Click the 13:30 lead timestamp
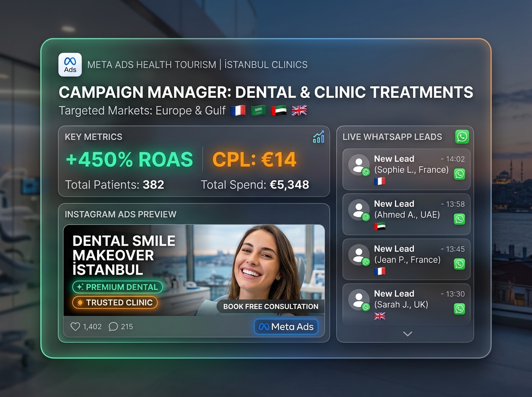 (453, 294)
